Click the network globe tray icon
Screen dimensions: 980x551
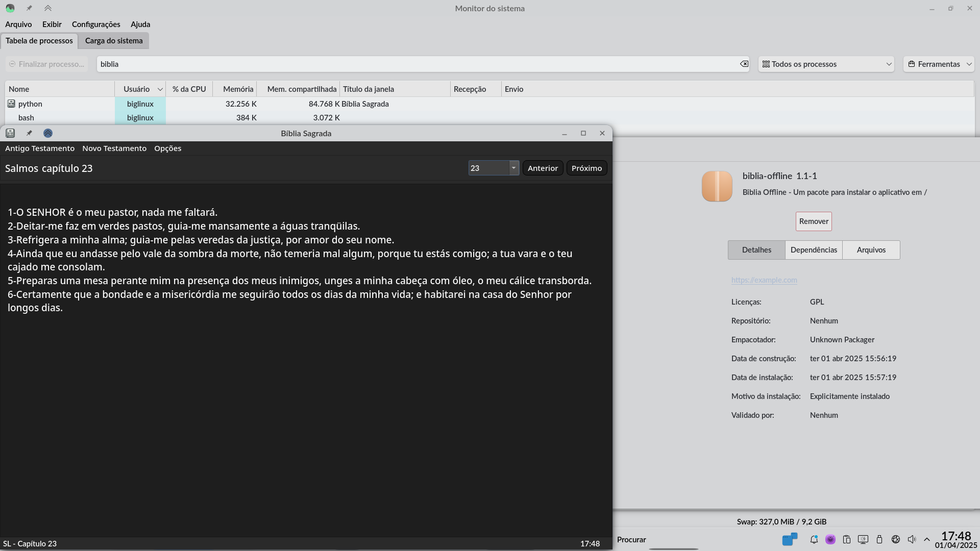click(x=895, y=539)
